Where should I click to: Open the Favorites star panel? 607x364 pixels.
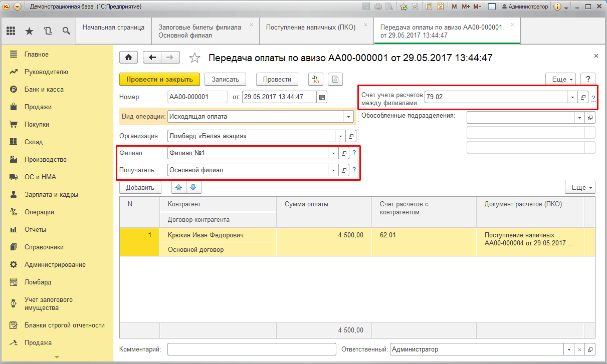click(x=29, y=31)
